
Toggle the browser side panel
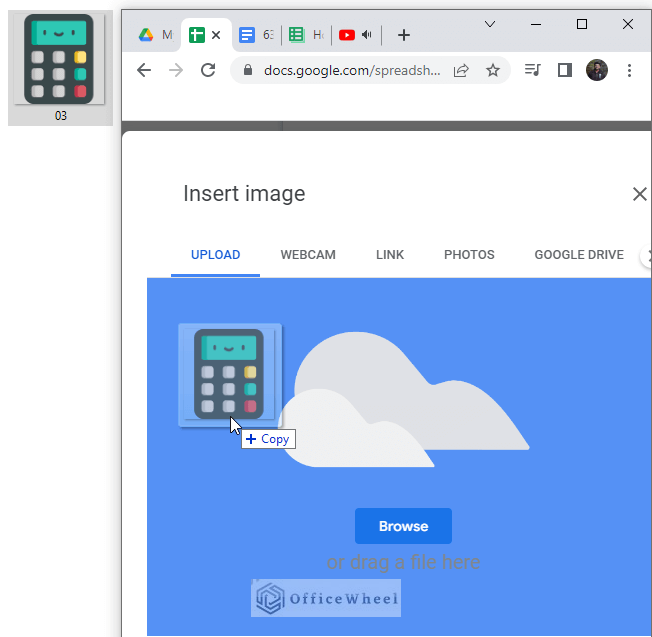click(564, 70)
